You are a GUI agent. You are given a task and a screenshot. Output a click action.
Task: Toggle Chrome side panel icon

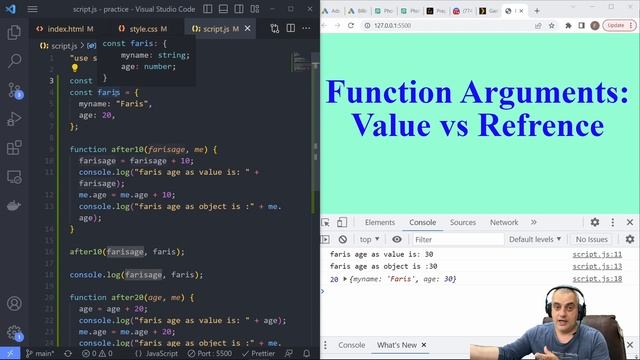click(x=581, y=26)
